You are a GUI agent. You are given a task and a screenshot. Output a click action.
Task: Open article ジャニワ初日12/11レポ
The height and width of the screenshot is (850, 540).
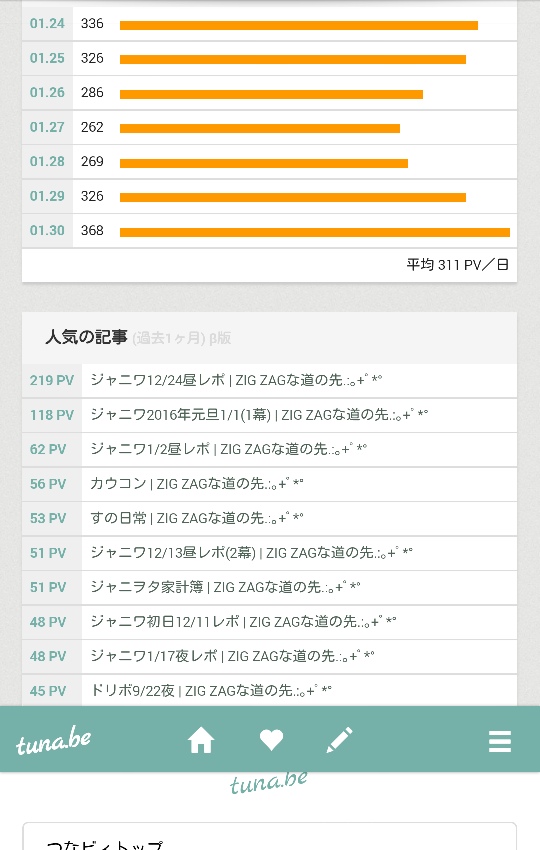pyautogui.click(x=269, y=622)
